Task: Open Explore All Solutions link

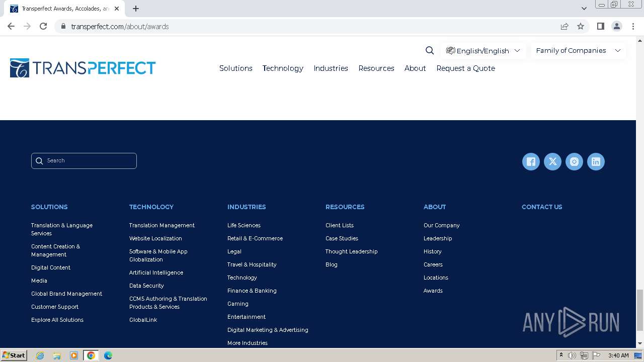Action: (x=57, y=320)
